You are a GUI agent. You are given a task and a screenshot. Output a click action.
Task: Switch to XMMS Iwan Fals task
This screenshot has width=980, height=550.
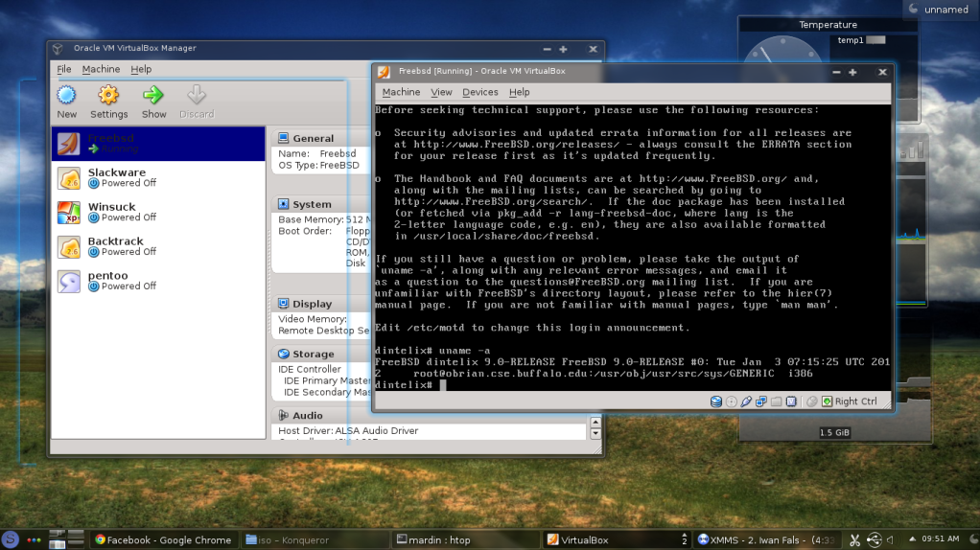coord(767,540)
